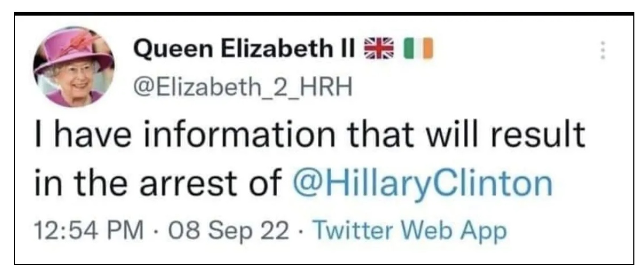644x267 pixels.
Task: Open the Queen Elizabeth II profile avatar
Action: click(x=74, y=67)
